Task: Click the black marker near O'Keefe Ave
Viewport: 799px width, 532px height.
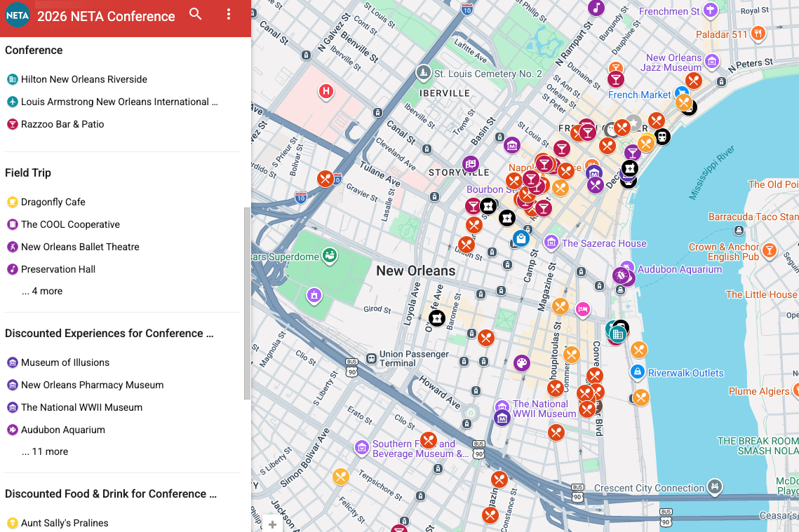Action: pyautogui.click(x=437, y=318)
